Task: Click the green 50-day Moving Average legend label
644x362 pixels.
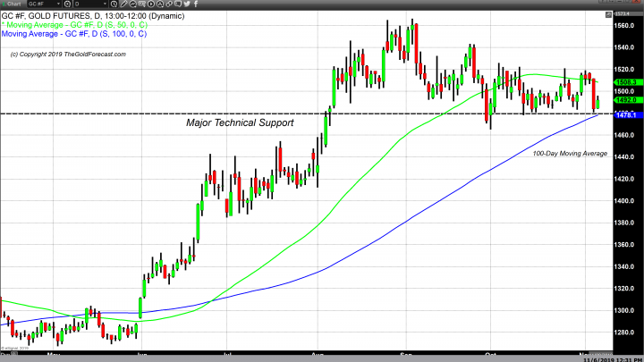Action: click(x=74, y=23)
